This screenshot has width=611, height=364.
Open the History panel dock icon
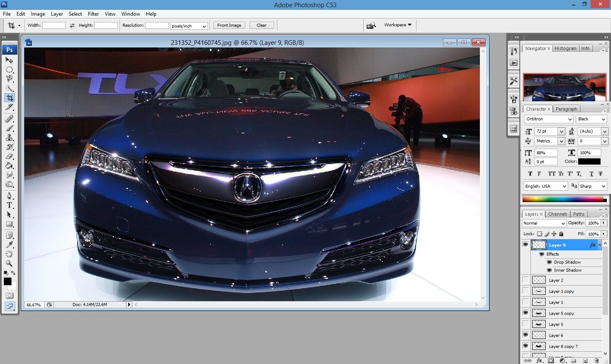pos(513,51)
